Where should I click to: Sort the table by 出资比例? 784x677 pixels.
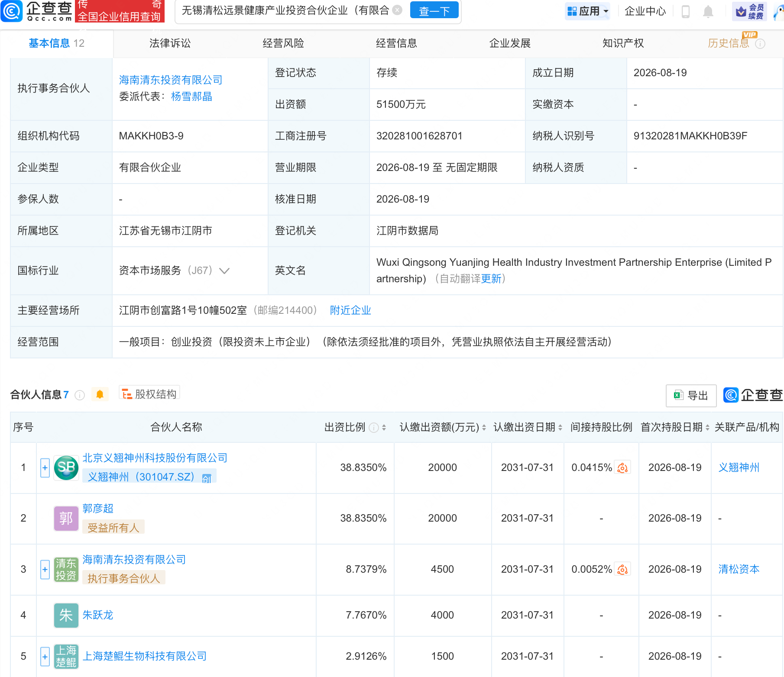tap(384, 428)
